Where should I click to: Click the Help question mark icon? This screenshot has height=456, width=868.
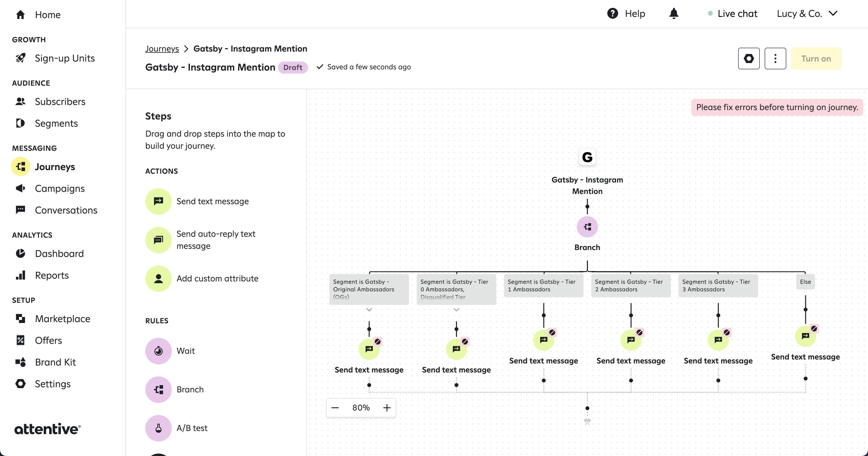(x=612, y=14)
